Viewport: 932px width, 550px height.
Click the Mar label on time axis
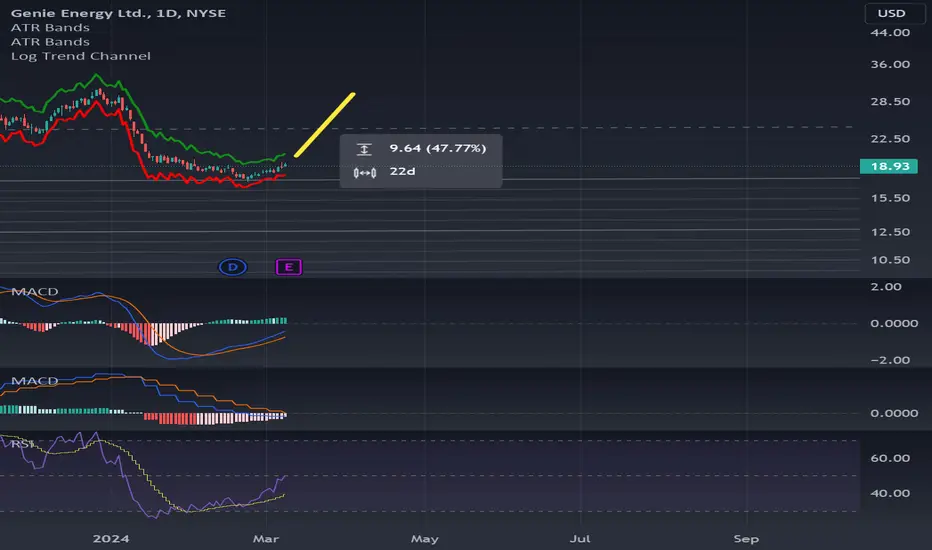click(266, 539)
